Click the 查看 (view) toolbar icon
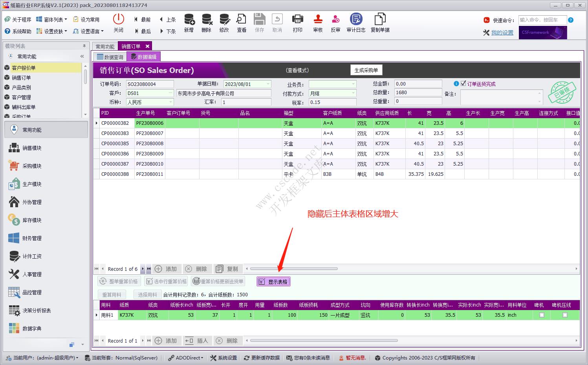This screenshot has height=365, width=588. (x=241, y=20)
